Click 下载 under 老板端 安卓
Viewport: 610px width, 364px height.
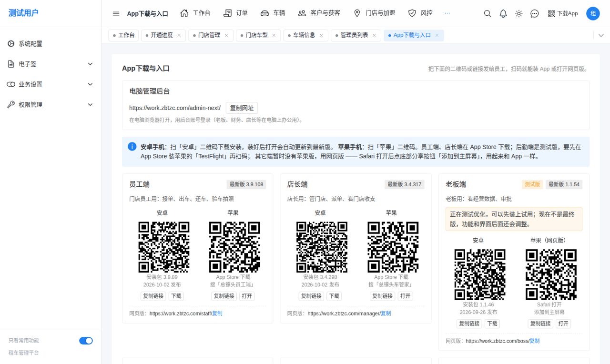[492, 324]
